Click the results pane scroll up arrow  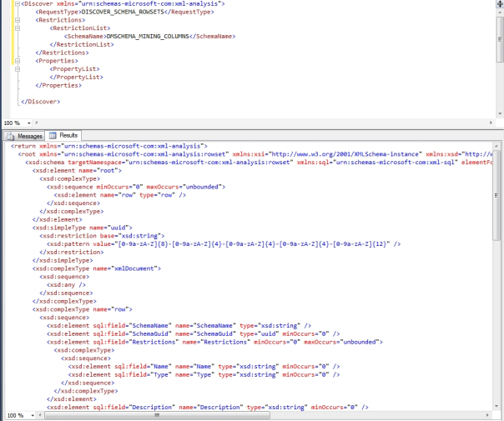point(497,146)
